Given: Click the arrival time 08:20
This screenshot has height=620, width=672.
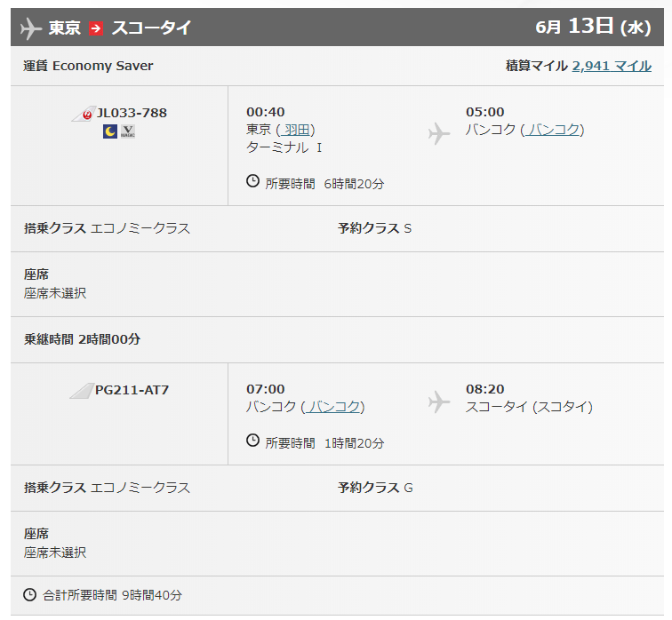Looking at the screenshot, I should click(x=485, y=389).
